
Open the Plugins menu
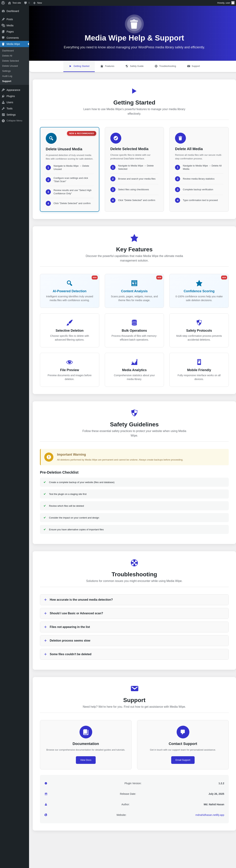click(15, 96)
